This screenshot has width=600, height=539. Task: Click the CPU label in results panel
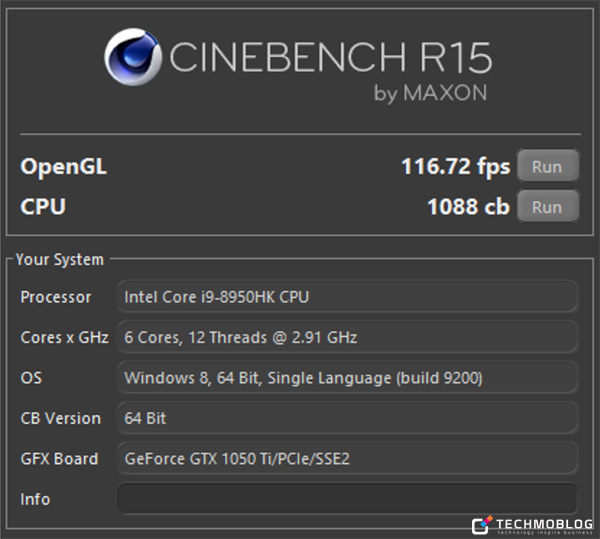pos(43,207)
